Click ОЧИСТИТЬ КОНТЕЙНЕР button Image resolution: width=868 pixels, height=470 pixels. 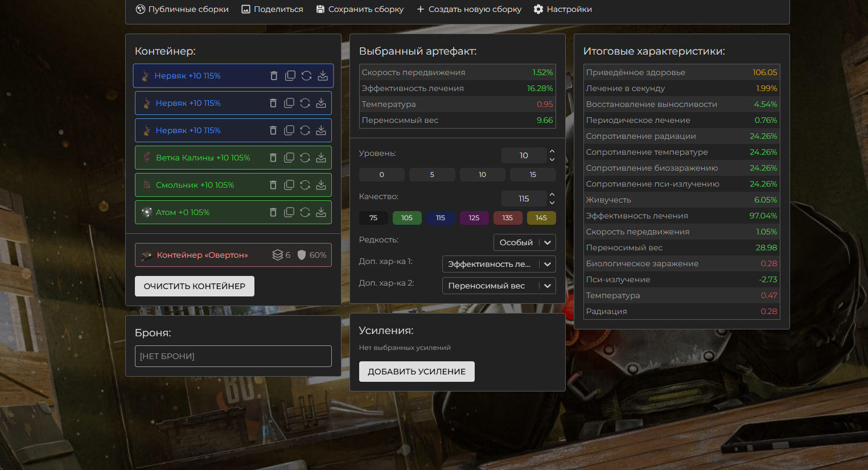click(x=195, y=286)
